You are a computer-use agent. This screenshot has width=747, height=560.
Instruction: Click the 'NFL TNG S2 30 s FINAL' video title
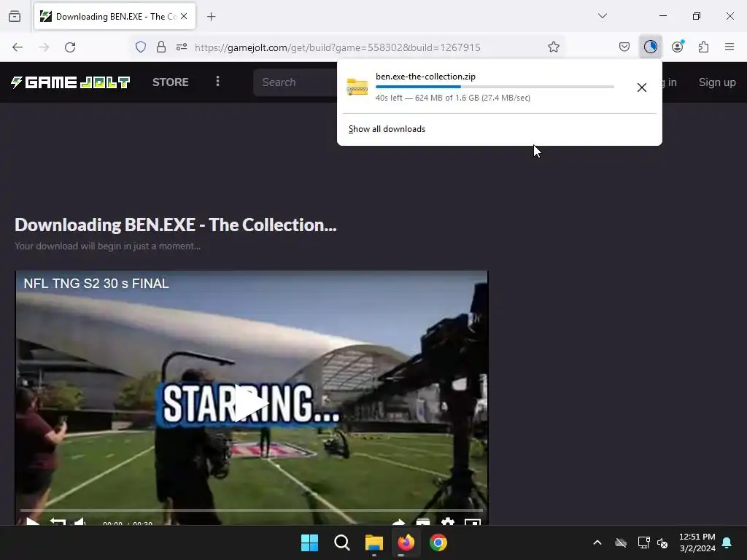click(96, 284)
